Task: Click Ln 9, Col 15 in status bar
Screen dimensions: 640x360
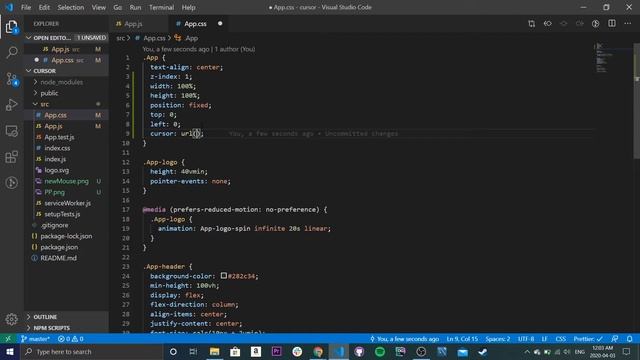Action: click(x=462, y=339)
